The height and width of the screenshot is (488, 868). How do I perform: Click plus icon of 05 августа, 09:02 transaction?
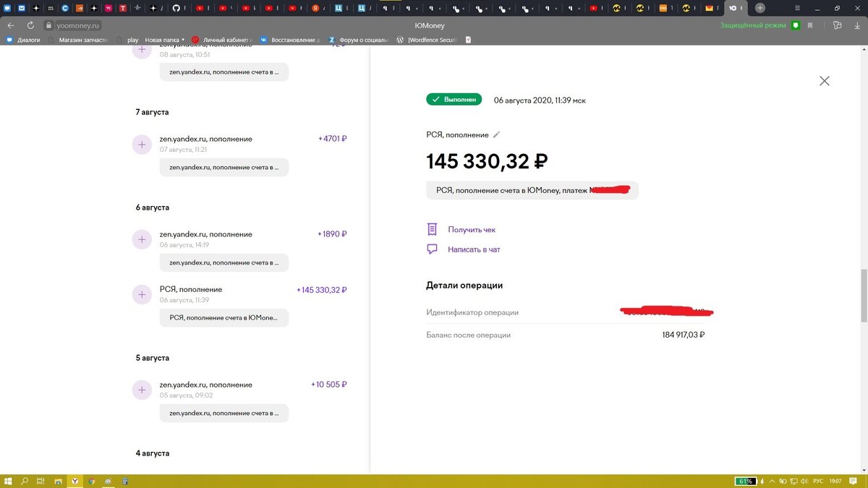[141, 390]
